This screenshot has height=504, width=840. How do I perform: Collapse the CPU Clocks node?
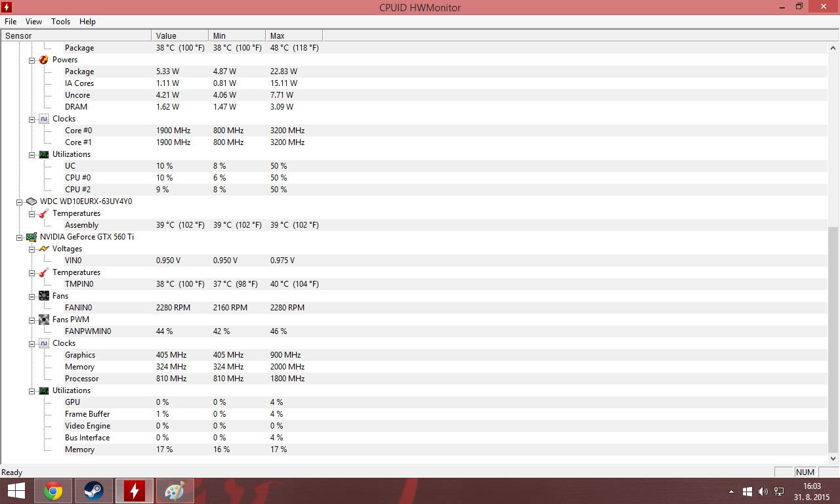pyautogui.click(x=31, y=119)
